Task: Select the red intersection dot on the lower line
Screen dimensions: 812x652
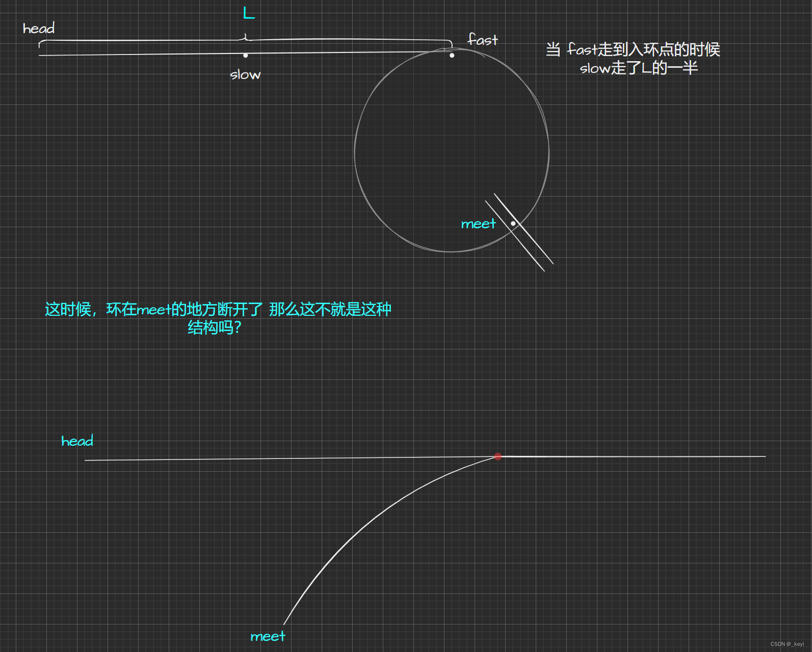Action: 498,456
